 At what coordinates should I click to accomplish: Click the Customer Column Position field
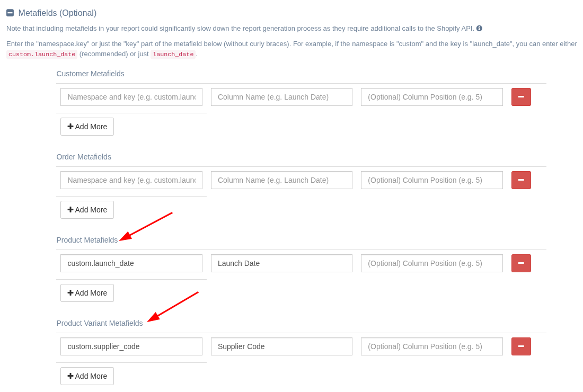(431, 97)
